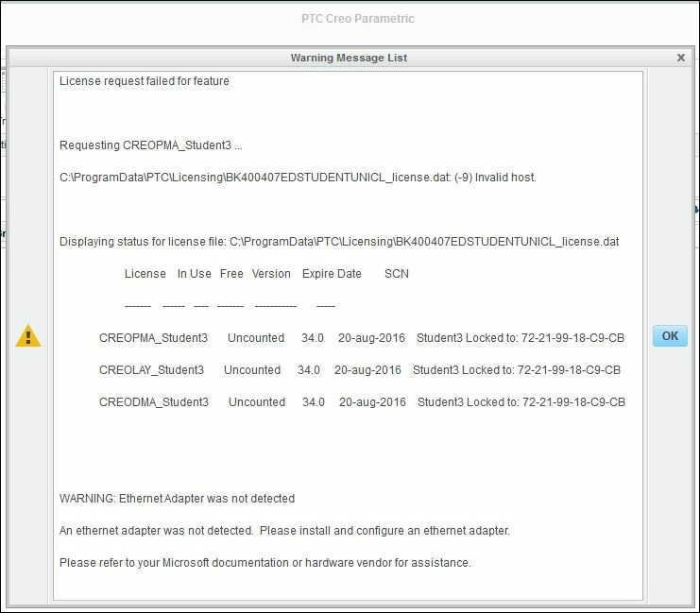This screenshot has height=613, width=700.
Task: Close the Warning Message List dialog
Action: point(681,58)
